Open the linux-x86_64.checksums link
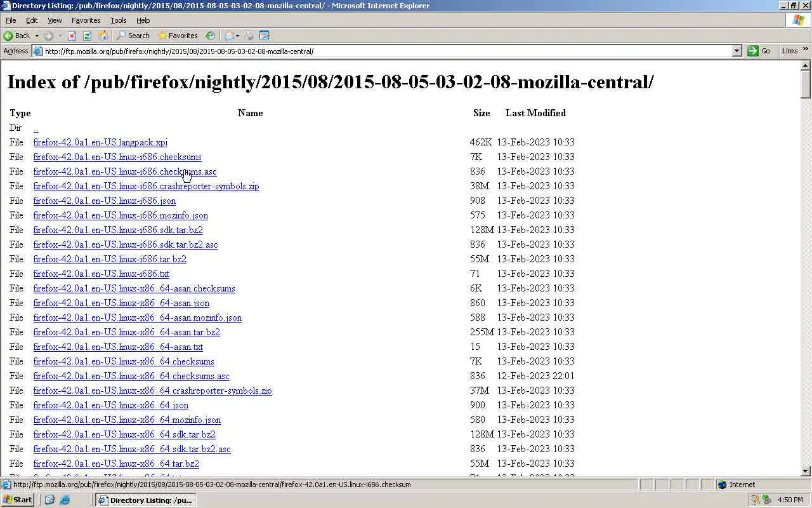This screenshot has height=508, width=812. point(124,361)
